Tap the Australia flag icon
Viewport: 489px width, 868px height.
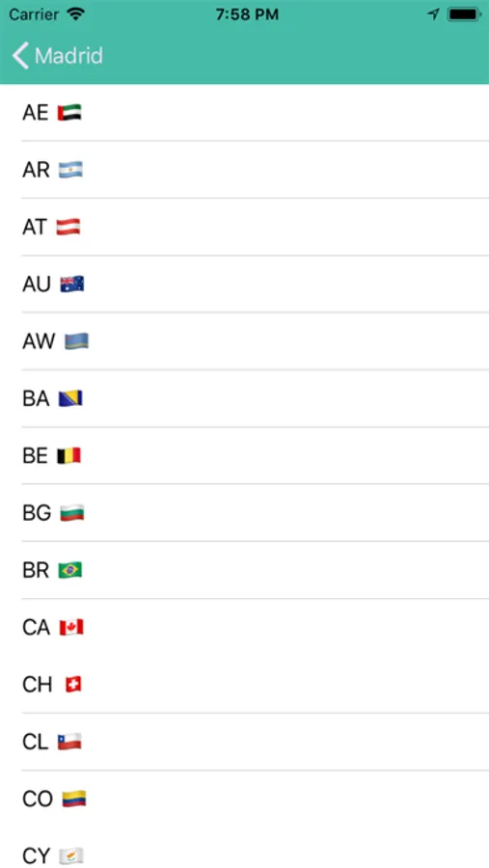pyautogui.click(x=72, y=284)
